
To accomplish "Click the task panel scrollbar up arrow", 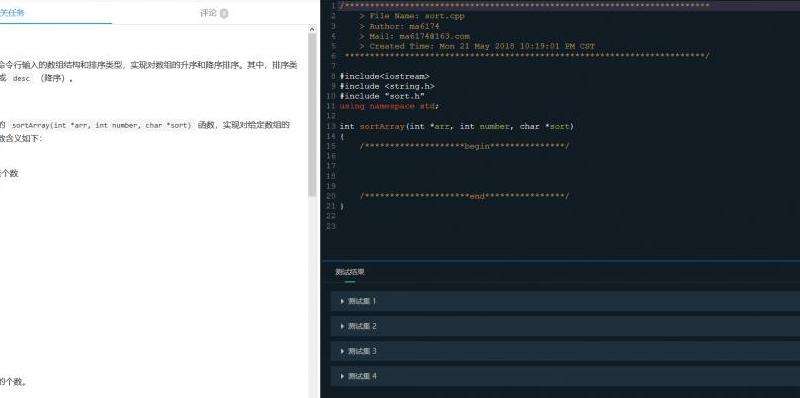I will point(312,30).
